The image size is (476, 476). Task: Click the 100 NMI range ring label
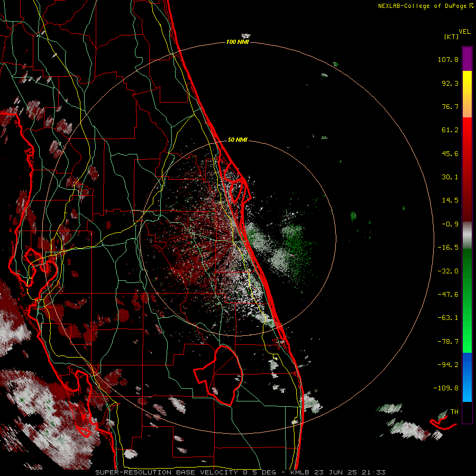[x=237, y=42]
